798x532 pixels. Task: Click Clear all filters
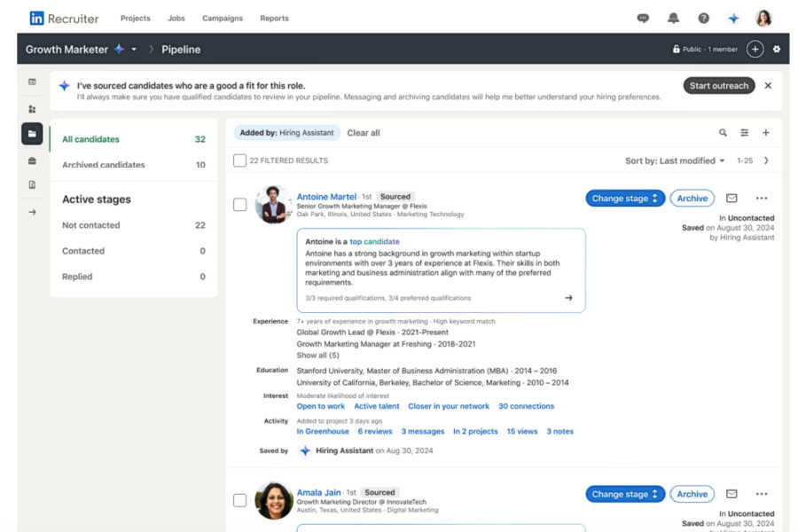pos(364,133)
